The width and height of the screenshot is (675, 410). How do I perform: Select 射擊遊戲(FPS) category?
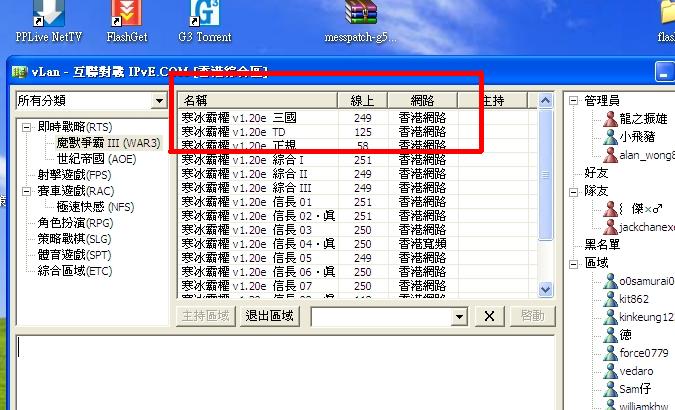click(x=74, y=175)
